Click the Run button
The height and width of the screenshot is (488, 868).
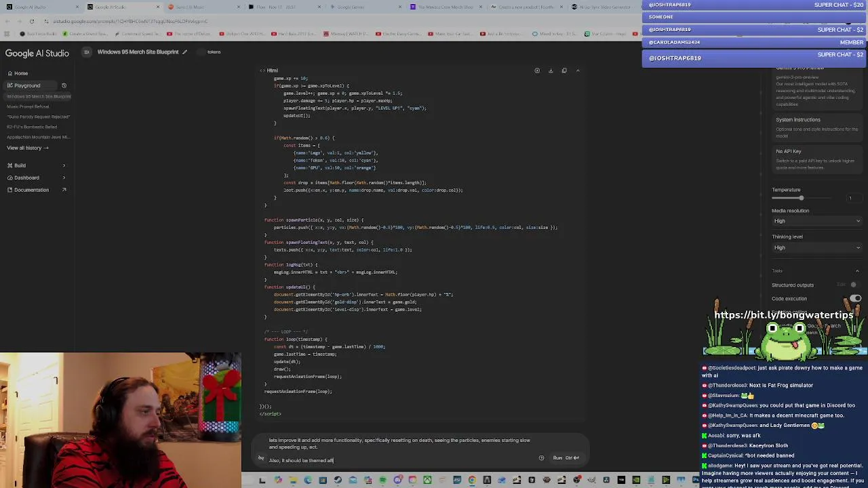(x=565, y=458)
